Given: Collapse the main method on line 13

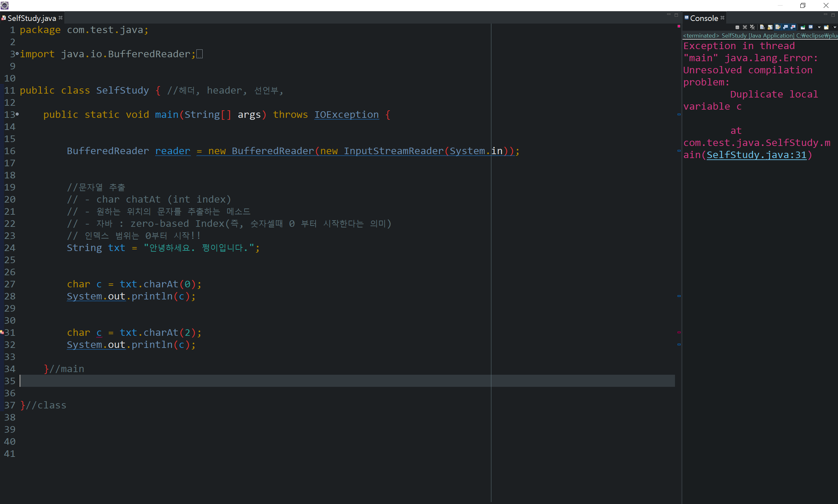Looking at the screenshot, I should point(17,115).
